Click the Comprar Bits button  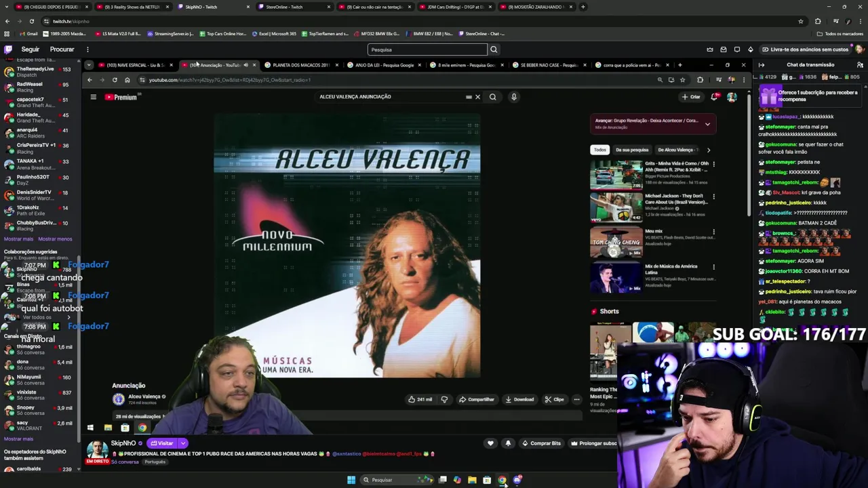541,443
